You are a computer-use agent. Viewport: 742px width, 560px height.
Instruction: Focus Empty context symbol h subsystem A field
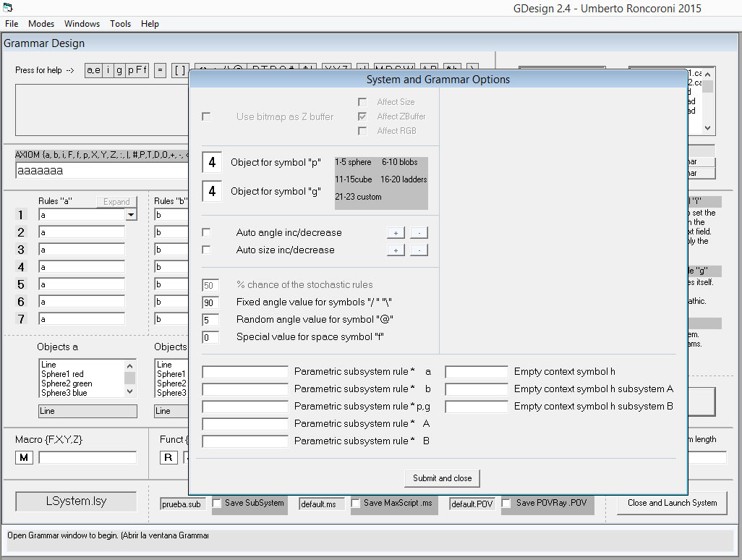click(477, 389)
